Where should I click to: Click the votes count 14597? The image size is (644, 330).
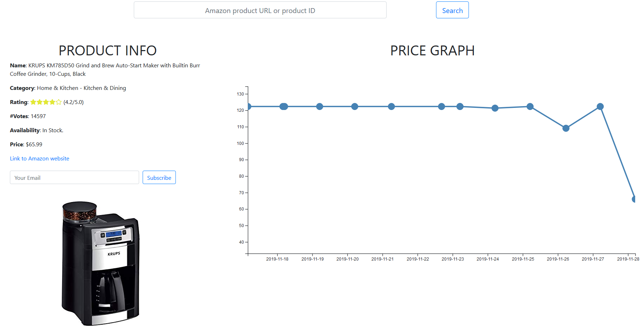click(x=38, y=116)
